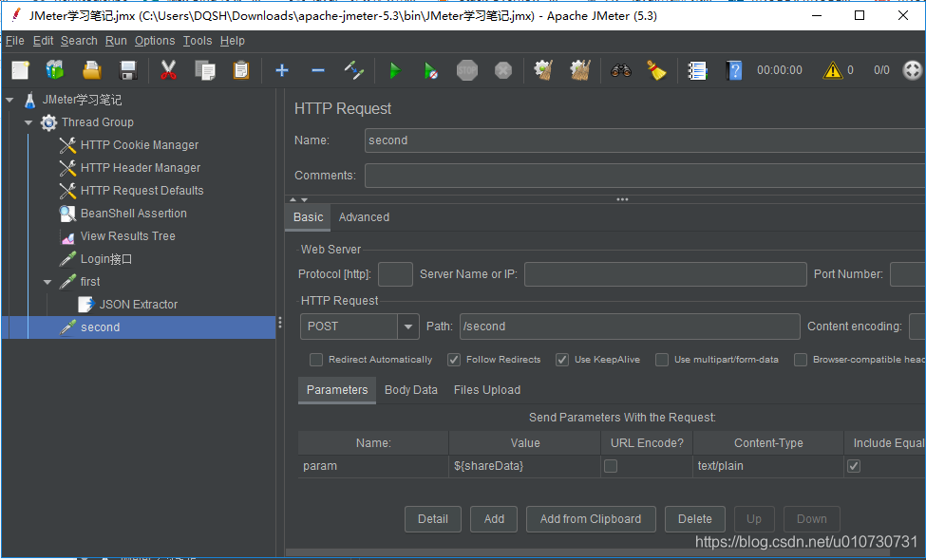Toggle the selected element with the Toggle icon
The image size is (926, 560).
tap(353, 71)
